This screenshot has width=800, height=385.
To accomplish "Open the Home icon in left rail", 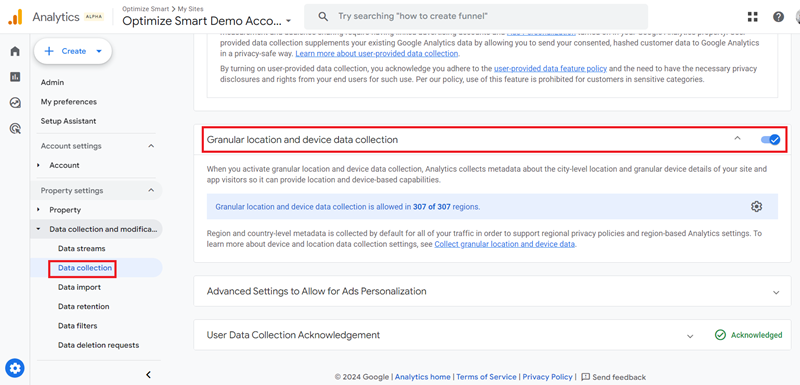I will click(15, 51).
